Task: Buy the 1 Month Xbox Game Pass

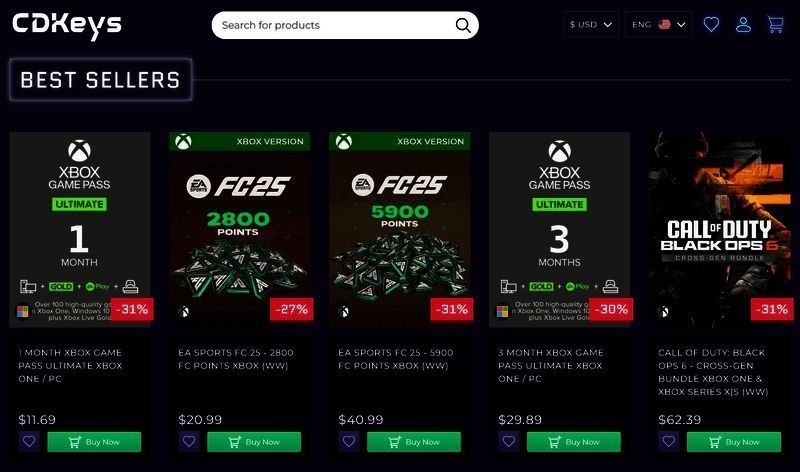Action: point(94,441)
